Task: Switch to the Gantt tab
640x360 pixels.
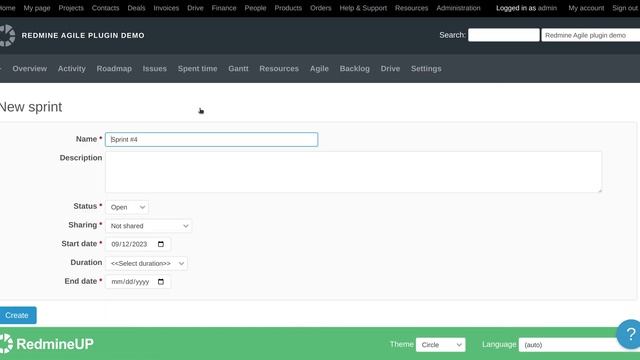Action: (238, 69)
